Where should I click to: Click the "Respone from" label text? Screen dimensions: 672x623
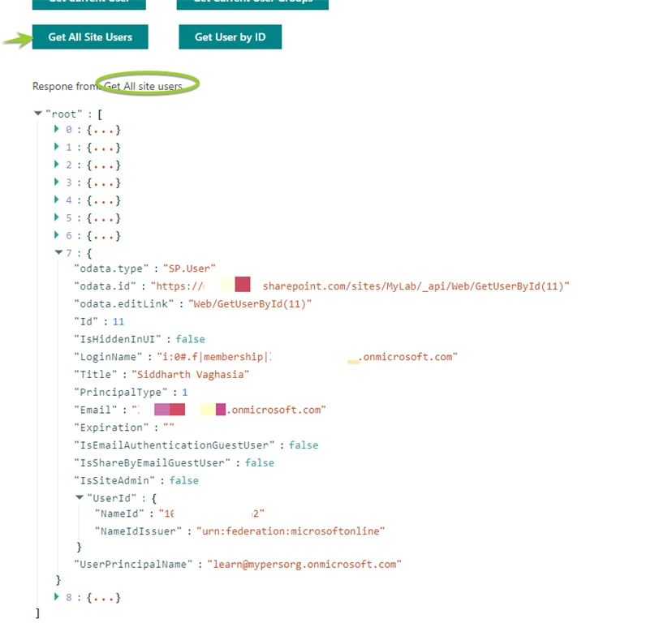pyautogui.click(x=65, y=86)
